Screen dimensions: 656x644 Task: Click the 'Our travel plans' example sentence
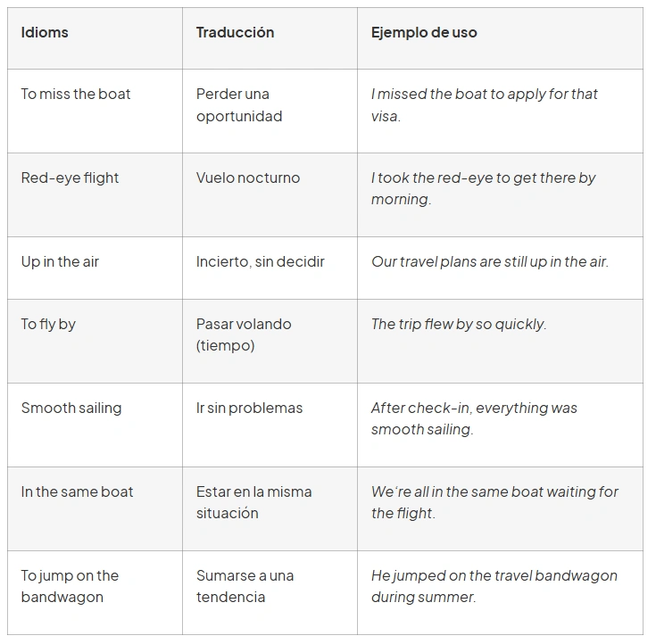click(489, 261)
